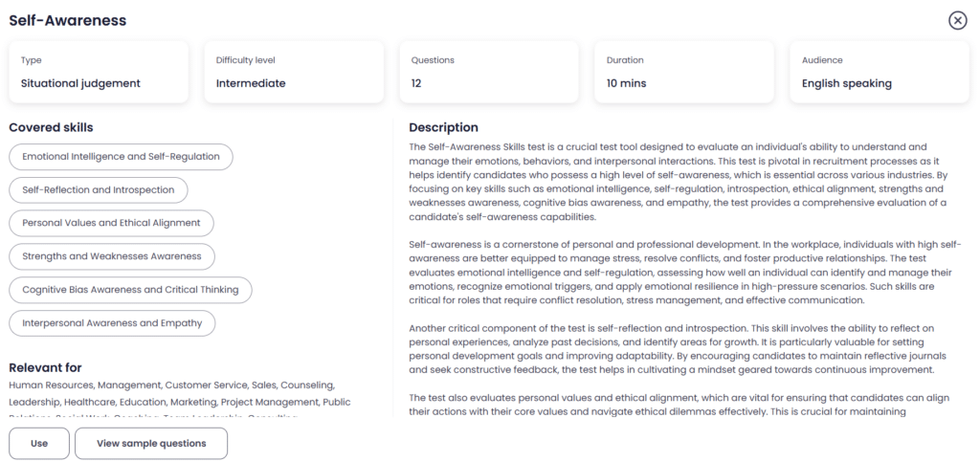Select the Questions card showing 12
This screenshot has width=980, height=462.
tap(489, 72)
